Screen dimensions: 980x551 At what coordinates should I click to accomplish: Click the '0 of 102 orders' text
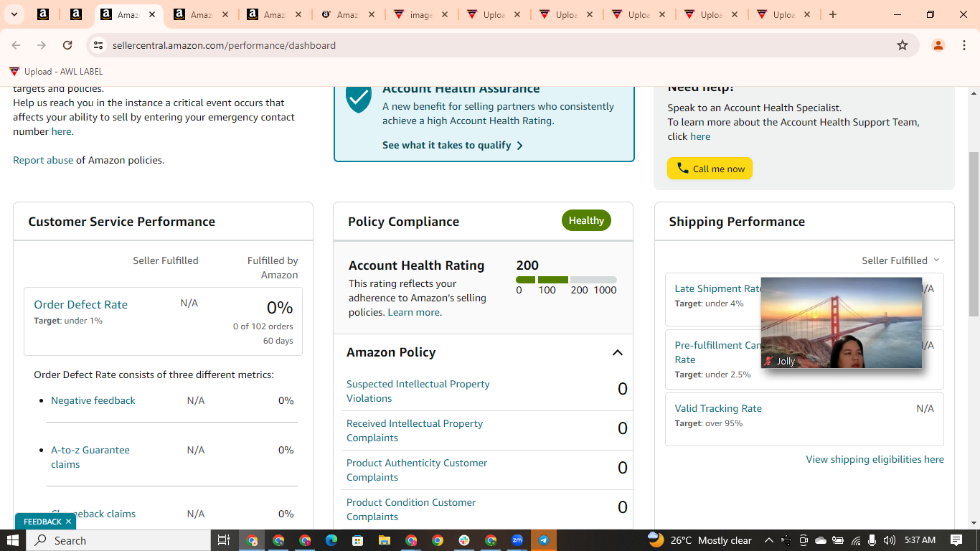pyautogui.click(x=263, y=326)
